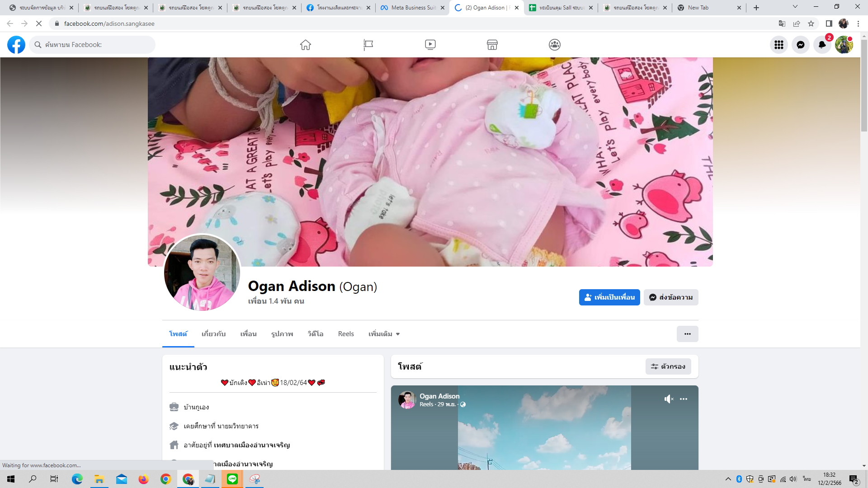Open the Watch video icon

(430, 45)
